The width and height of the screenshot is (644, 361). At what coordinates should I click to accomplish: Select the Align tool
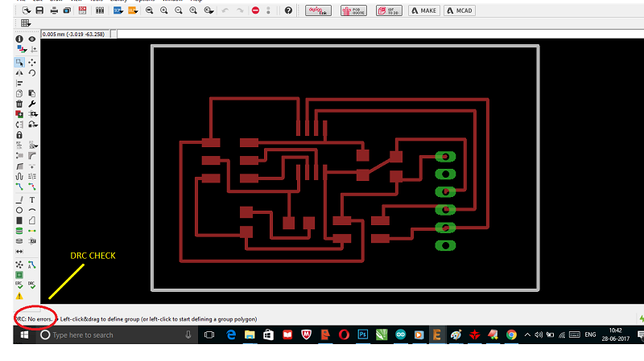coord(19,84)
